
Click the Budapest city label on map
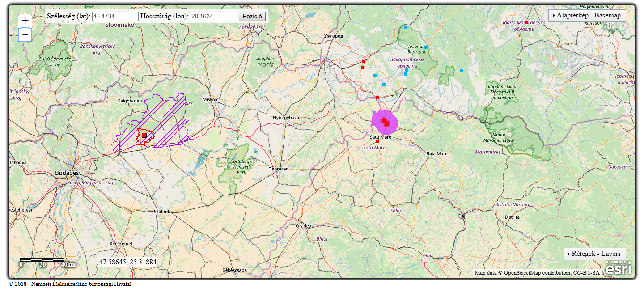click(x=68, y=173)
